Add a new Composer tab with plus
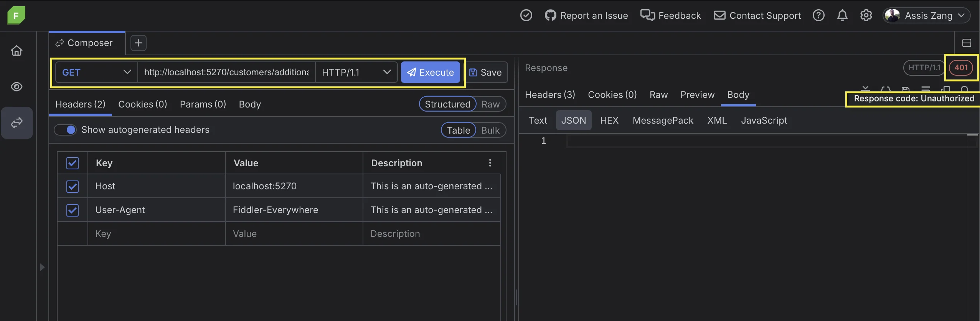This screenshot has width=980, height=321. point(139,43)
